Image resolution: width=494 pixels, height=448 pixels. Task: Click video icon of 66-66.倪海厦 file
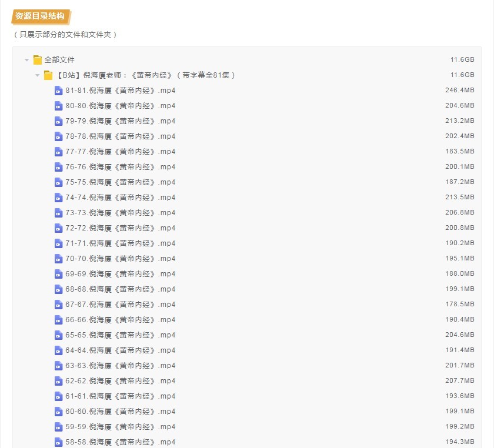click(x=59, y=320)
